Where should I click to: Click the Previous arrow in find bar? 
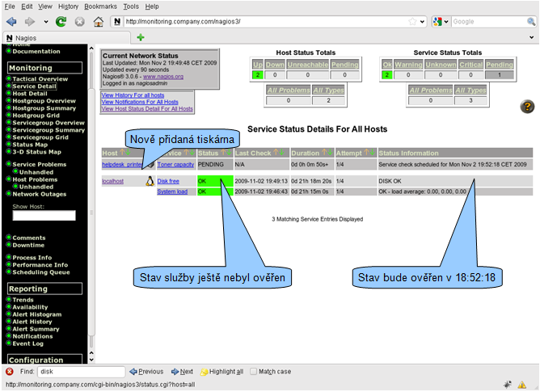(146, 371)
